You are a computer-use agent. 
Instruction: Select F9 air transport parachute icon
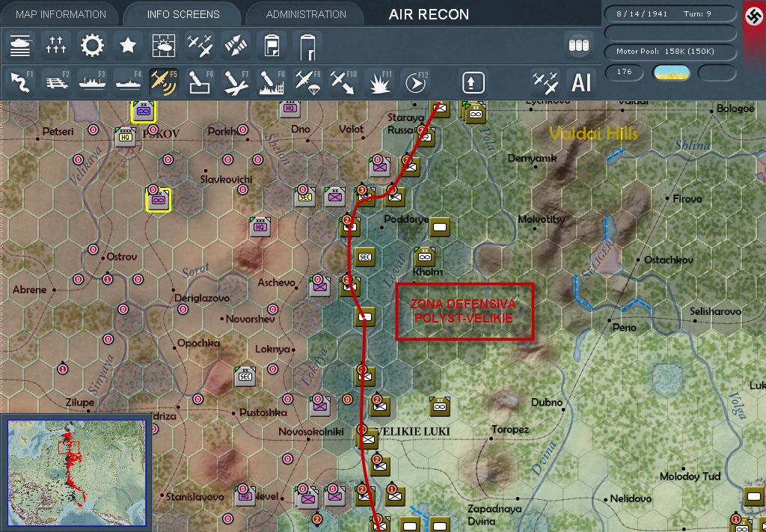pos(308,82)
